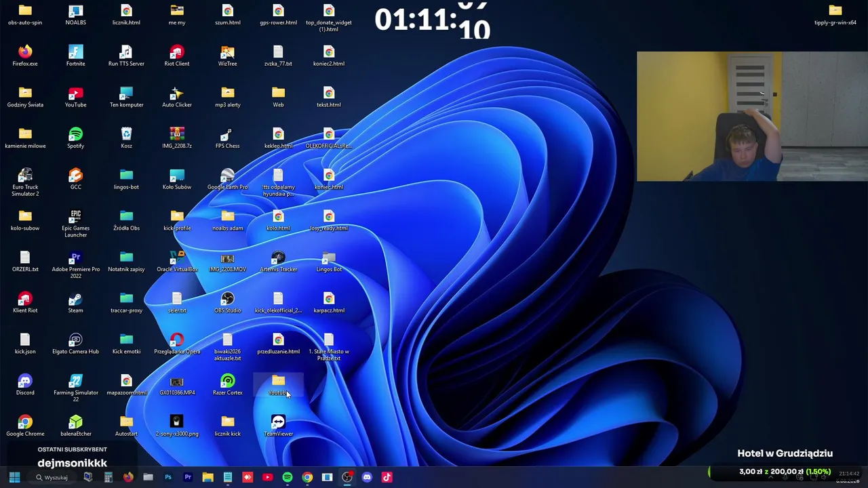
Task: Select the kamienie milowe folder
Action: [x=25, y=138]
